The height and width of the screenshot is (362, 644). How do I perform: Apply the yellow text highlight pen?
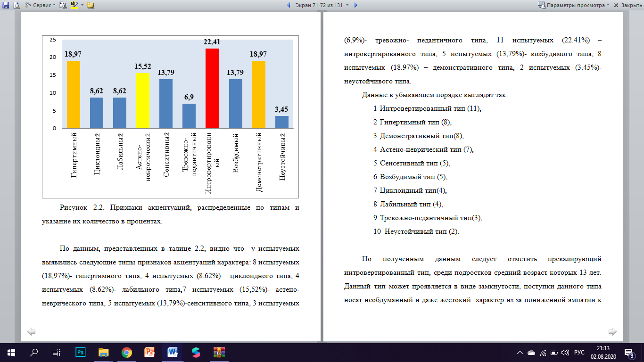[x=74, y=6]
